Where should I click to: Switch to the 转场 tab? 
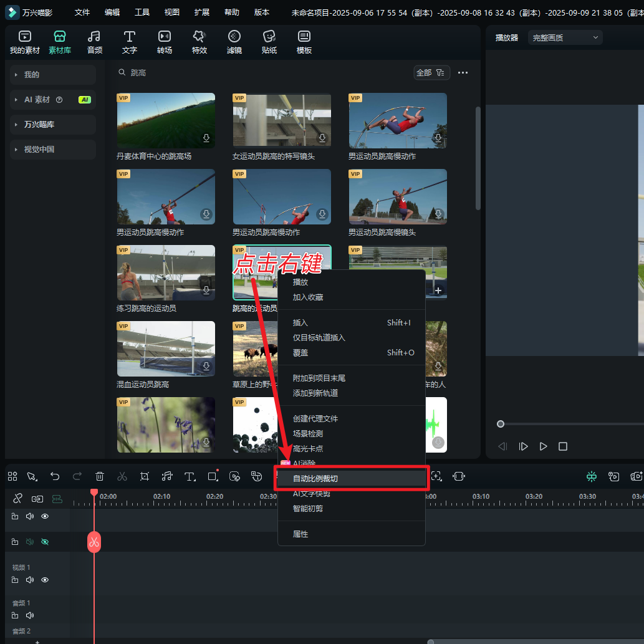pyautogui.click(x=165, y=42)
